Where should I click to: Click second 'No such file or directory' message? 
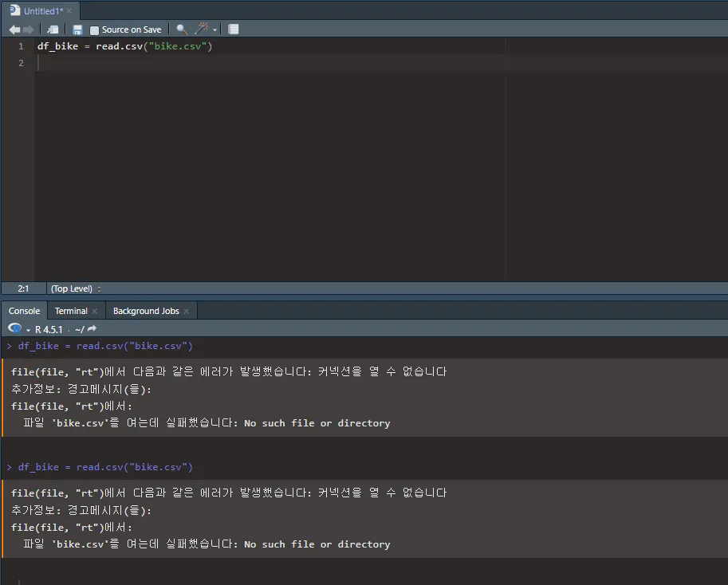point(317,544)
